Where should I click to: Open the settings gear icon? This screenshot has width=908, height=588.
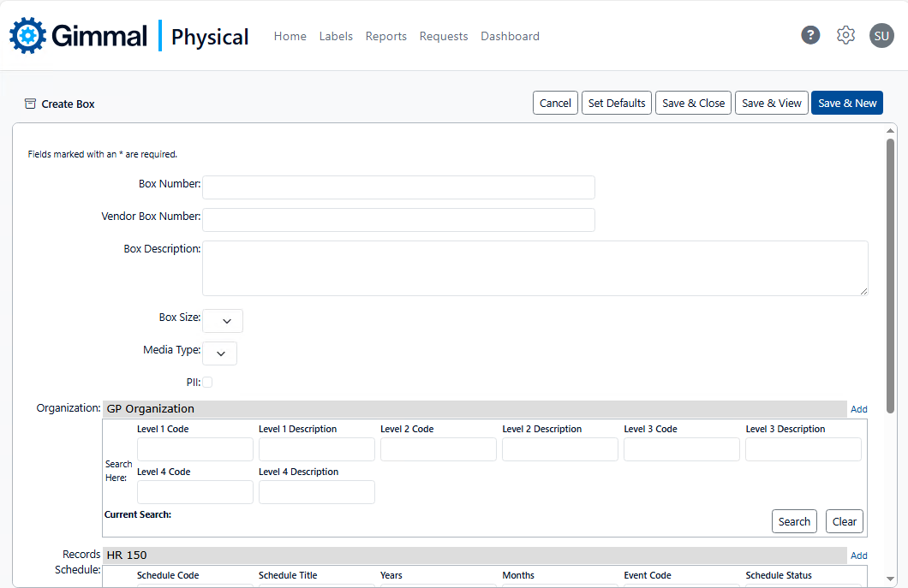tap(845, 35)
